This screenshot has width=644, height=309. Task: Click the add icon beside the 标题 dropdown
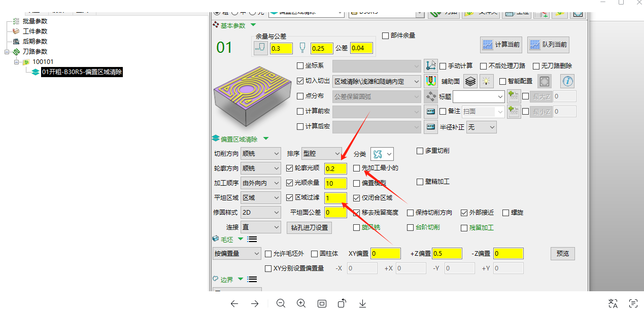coord(514,96)
